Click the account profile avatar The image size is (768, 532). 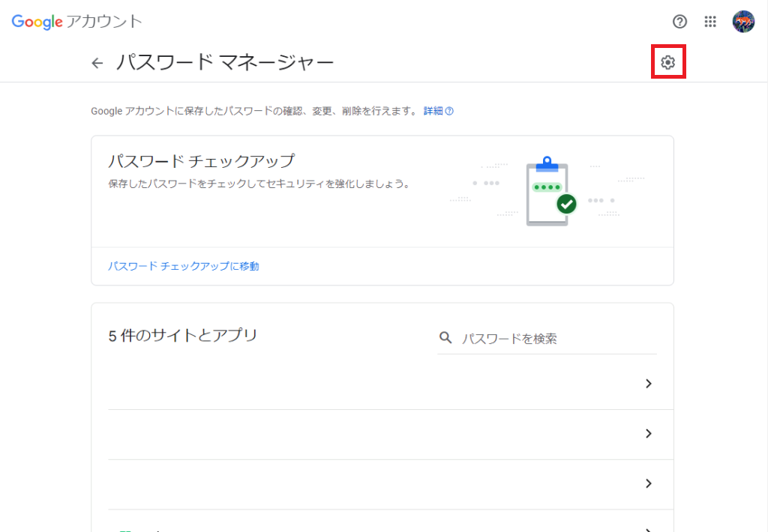[743, 22]
